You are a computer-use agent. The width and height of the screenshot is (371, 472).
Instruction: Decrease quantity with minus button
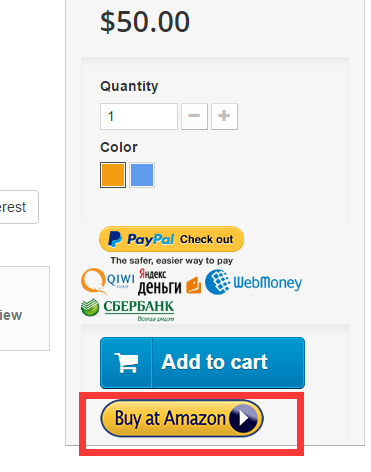(x=194, y=116)
